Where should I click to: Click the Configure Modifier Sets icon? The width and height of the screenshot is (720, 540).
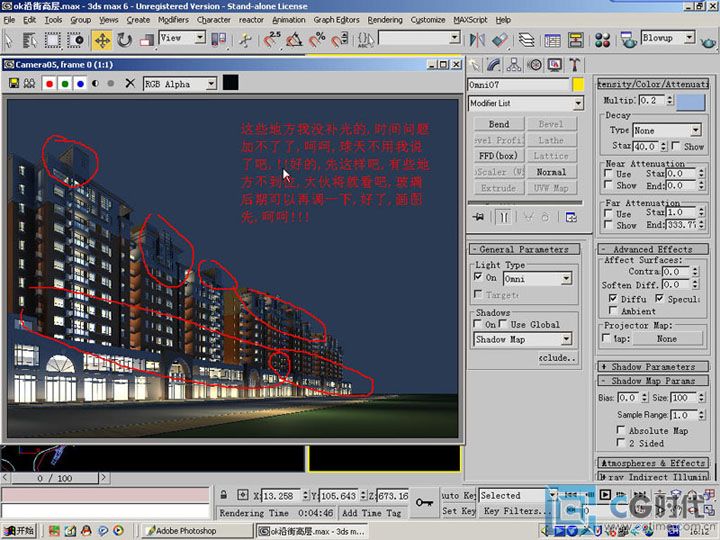pyautogui.click(x=571, y=217)
